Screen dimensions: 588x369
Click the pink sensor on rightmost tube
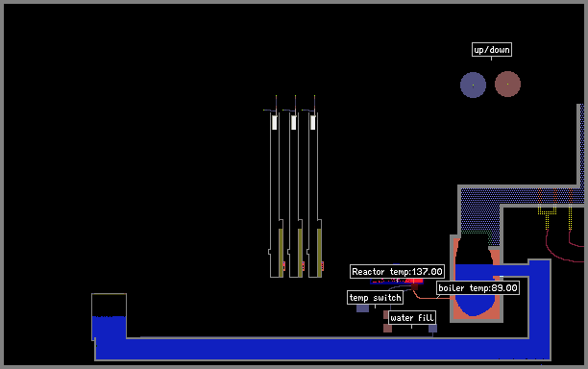323,266
